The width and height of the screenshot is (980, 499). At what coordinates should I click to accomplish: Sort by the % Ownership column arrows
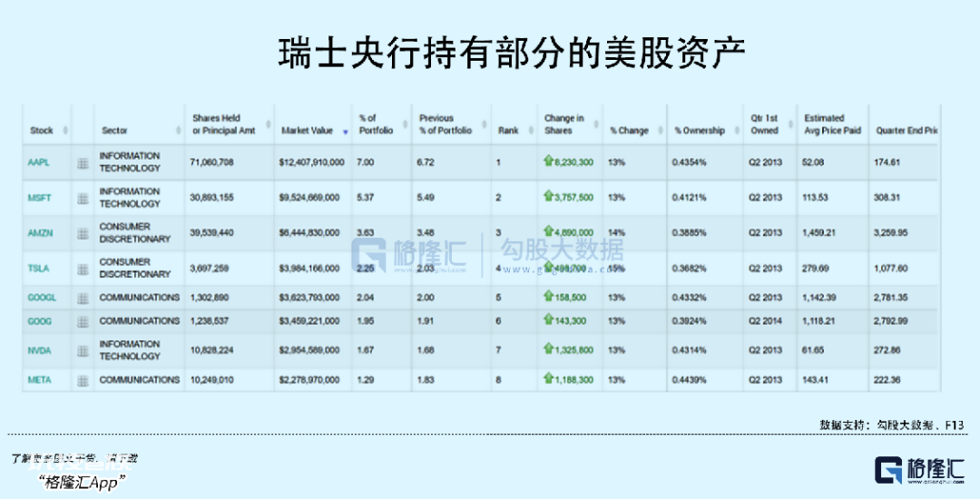pos(737,131)
